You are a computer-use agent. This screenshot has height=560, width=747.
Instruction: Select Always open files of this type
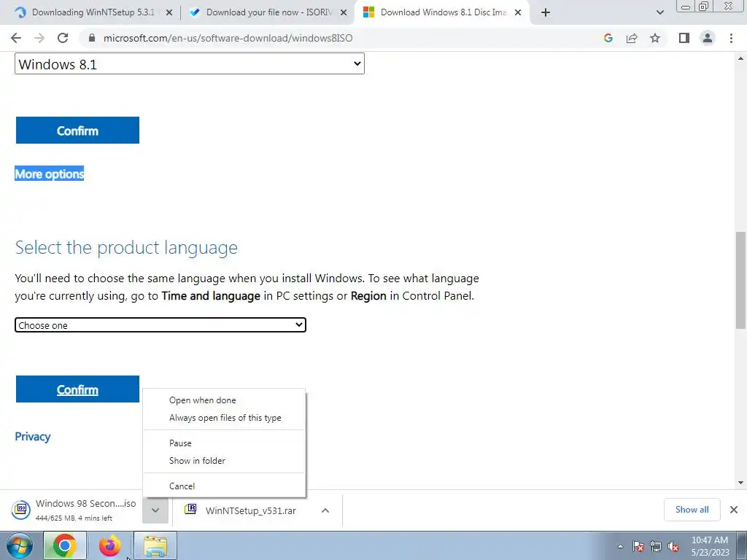pyautogui.click(x=224, y=418)
